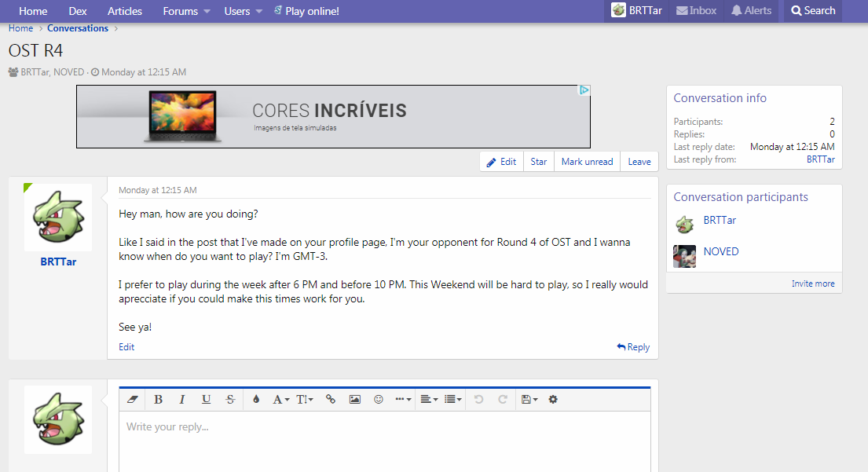Open the more options ellipsis dropdown
Screen dimensions: 868x472
(x=403, y=399)
